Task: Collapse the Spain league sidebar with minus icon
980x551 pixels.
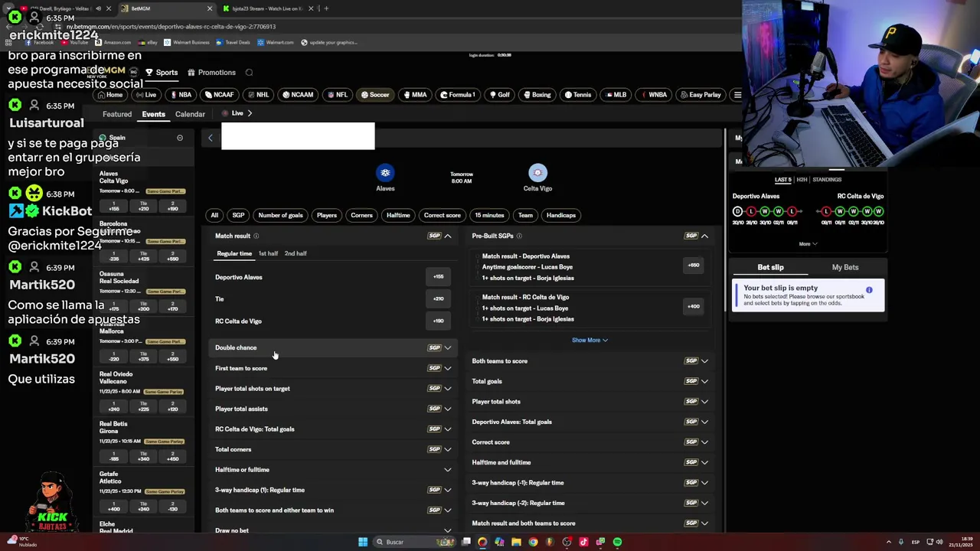Action: (180, 138)
